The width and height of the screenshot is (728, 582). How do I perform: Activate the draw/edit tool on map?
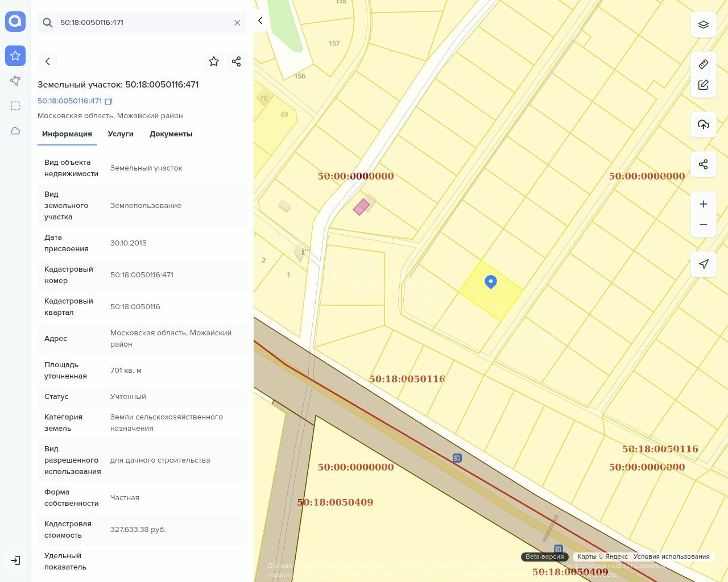[x=704, y=85]
